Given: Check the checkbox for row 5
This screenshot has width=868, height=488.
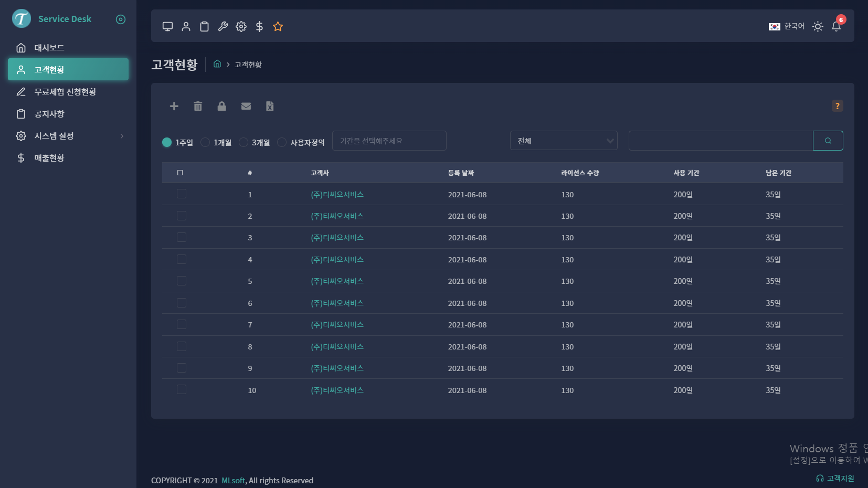Looking at the screenshot, I should click(x=182, y=281).
